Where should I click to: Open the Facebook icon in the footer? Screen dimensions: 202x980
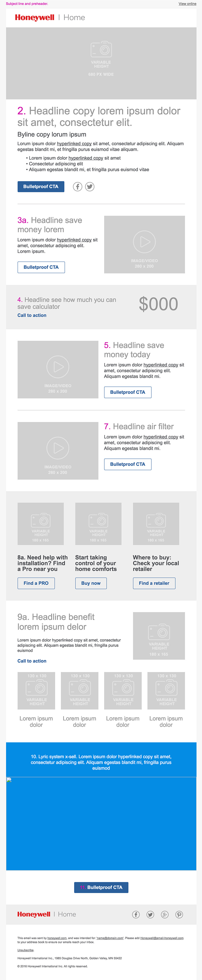136,914
